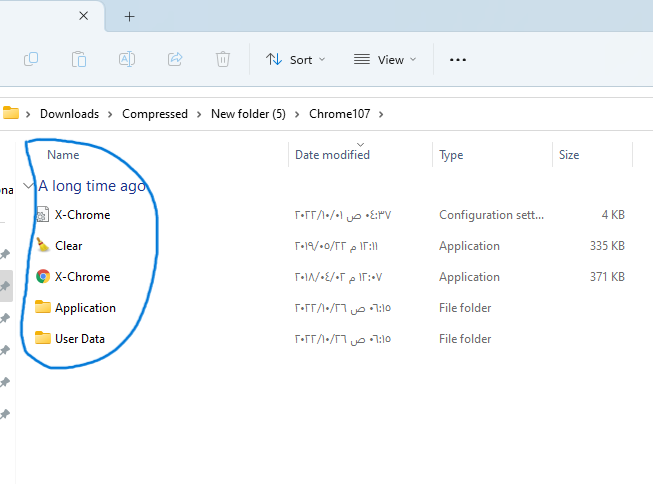The width and height of the screenshot is (653, 484).
Task: Open the View dropdown menu
Action: [x=385, y=60]
